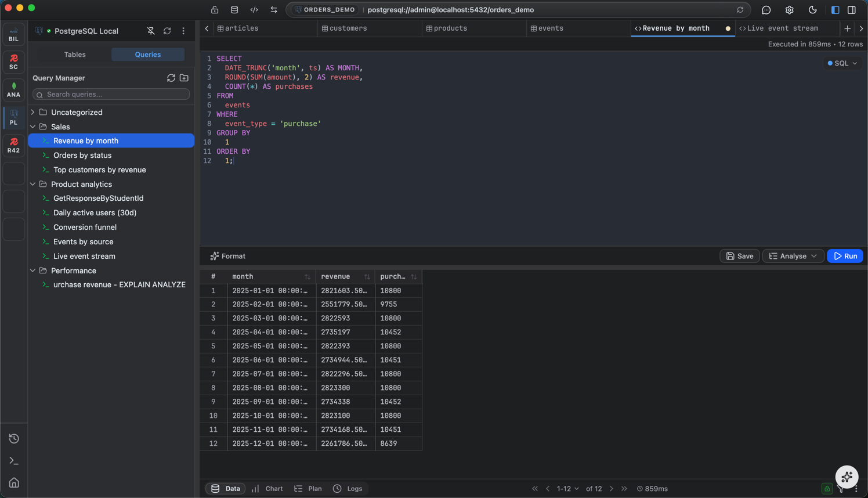
Task: Click the swap arrows icon in top toolbar
Action: click(x=274, y=10)
